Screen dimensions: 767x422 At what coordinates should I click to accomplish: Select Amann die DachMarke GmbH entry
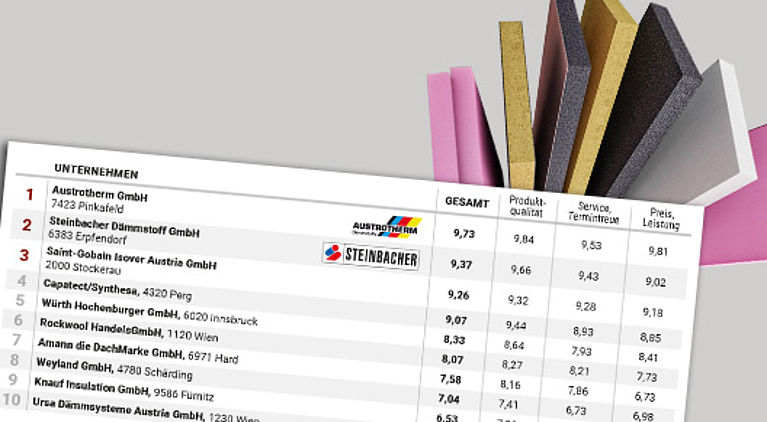click(137, 350)
